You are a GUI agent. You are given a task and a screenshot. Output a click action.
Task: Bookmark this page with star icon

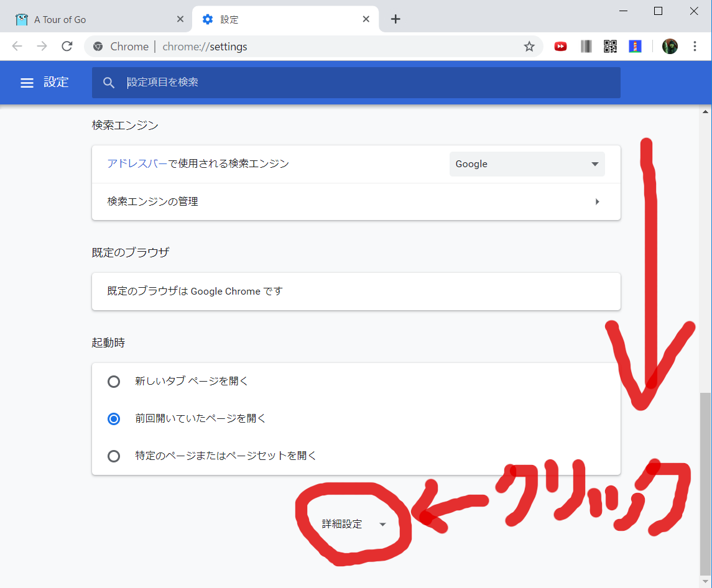(x=529, y=47)
